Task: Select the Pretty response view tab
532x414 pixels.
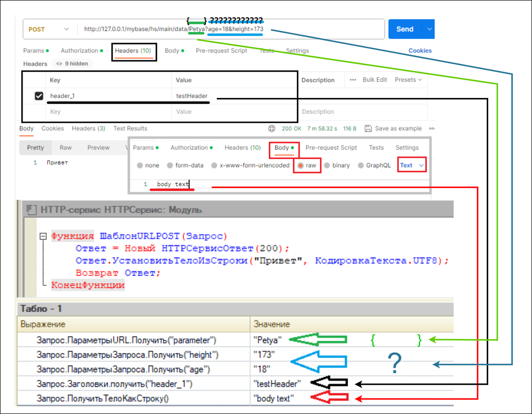Action: click(35, 147)
